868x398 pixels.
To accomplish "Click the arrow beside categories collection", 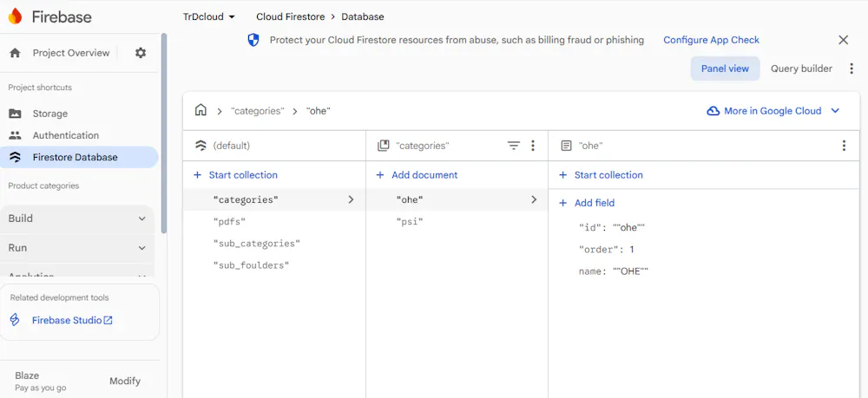I will pos(351,199).
